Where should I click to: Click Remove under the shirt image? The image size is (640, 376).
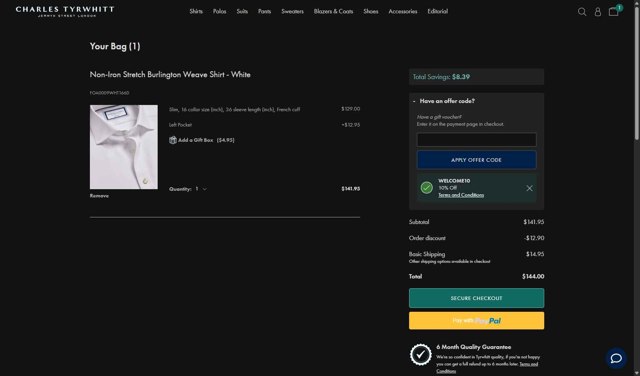99,196
